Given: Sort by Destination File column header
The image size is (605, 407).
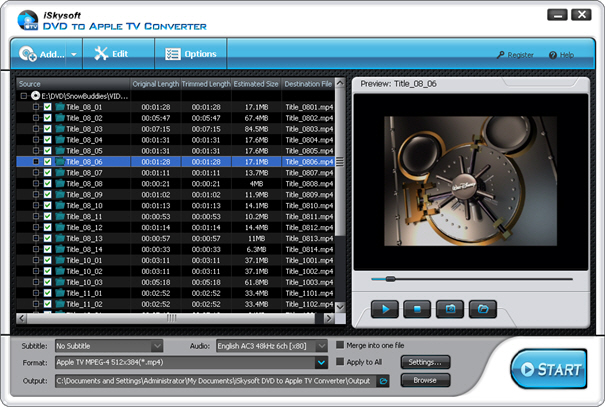Looking at the screenshot, I should pos(308,84).
